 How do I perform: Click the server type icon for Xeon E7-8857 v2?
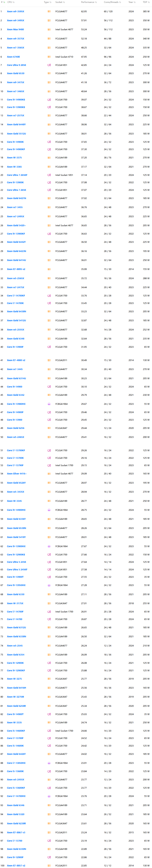click(49, 866)
